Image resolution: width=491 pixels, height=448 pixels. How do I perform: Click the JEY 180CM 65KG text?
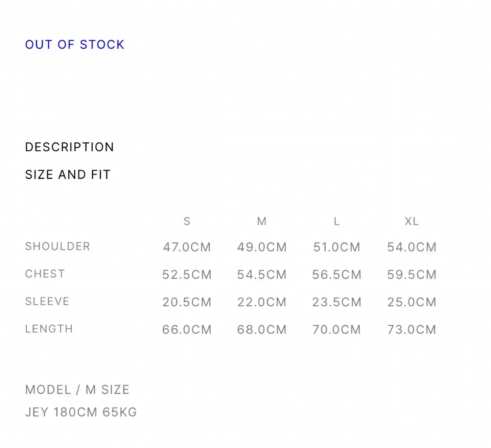pos(81,412)
